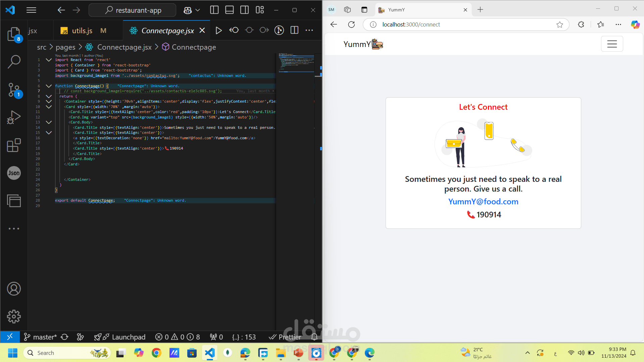
Task: Open Edge extensions puzzle icon
Action: tap(581, 24)
